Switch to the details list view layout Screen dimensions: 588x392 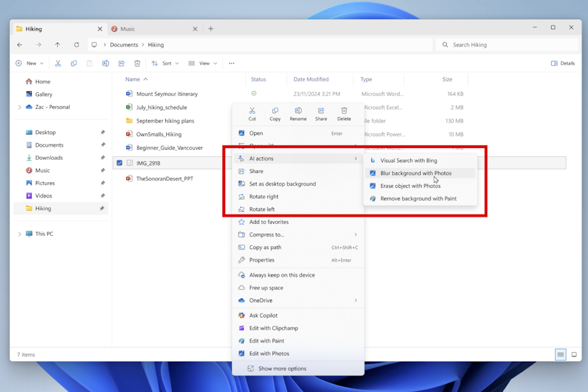pyautogui.click(x=560, y=354)
